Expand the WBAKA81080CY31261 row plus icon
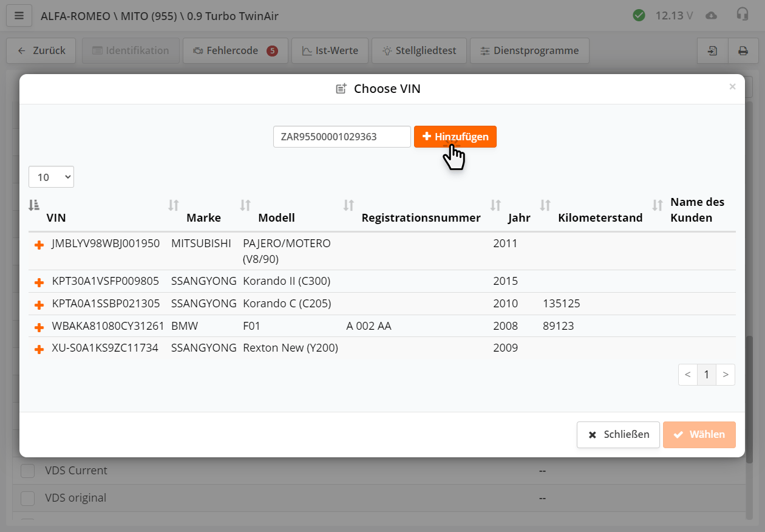 coord(39,327)
